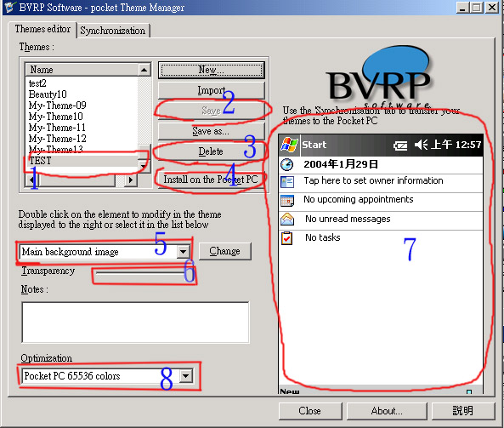Screen dimensions: 504x428
Task: Switch to the Synchronization tab
Action: (x=113, y=31)
